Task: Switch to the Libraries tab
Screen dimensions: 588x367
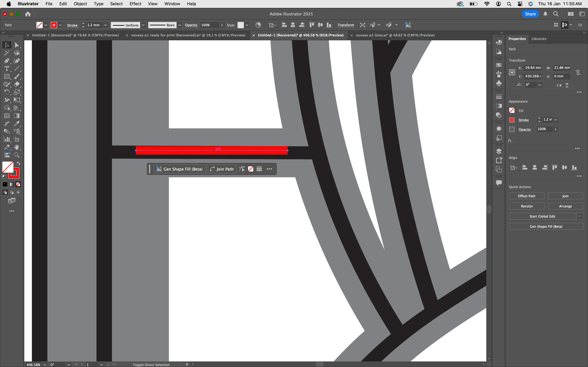Action: point(539,39)
